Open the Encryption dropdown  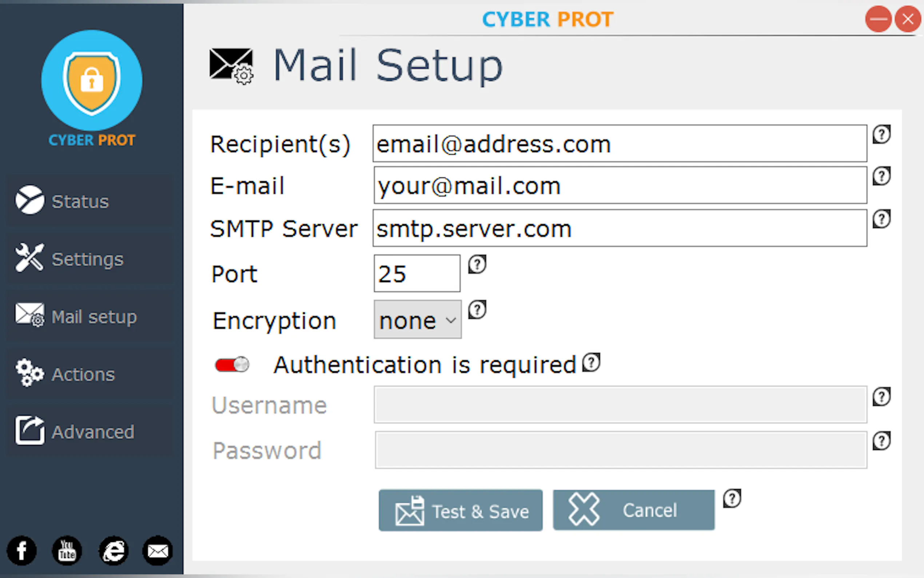(418, 320)
